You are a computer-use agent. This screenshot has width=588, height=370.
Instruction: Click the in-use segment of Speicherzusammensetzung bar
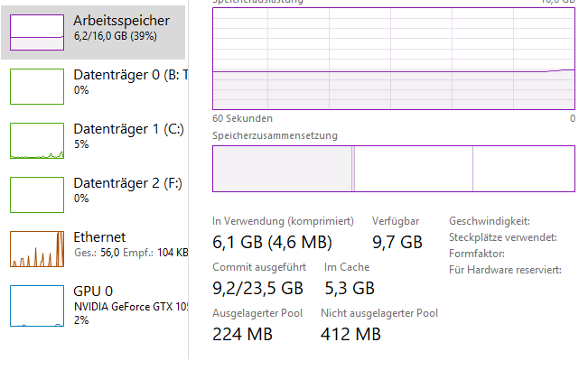282,169
